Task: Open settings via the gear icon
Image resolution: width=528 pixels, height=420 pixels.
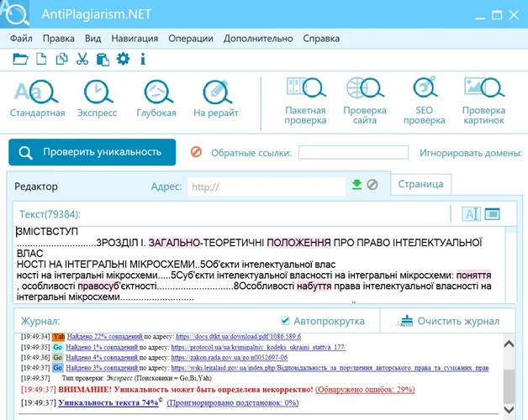Action: click(123, 59)
